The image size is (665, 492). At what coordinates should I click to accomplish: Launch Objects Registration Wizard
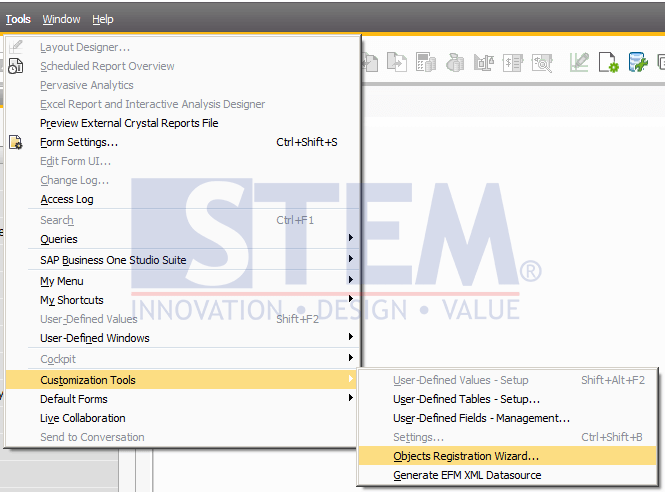pos(508,456)
